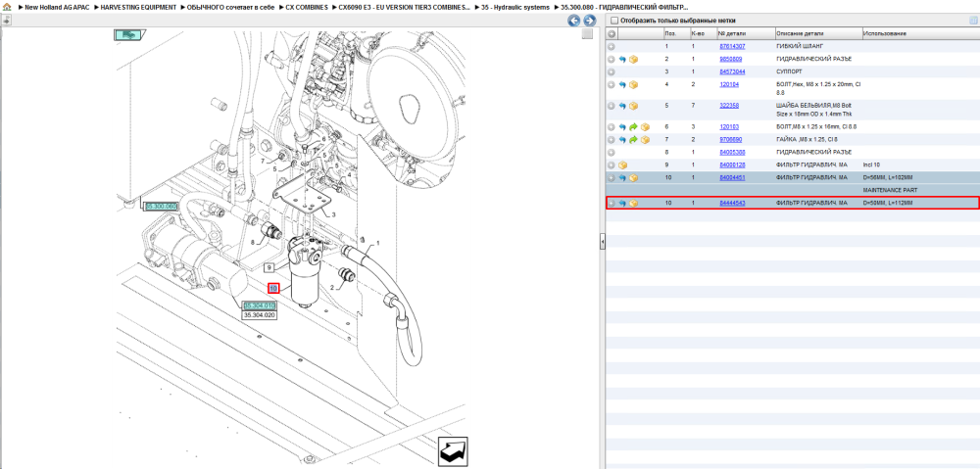Click the package box icon in position 9 row
980x469 pixels.
[622, 165]
